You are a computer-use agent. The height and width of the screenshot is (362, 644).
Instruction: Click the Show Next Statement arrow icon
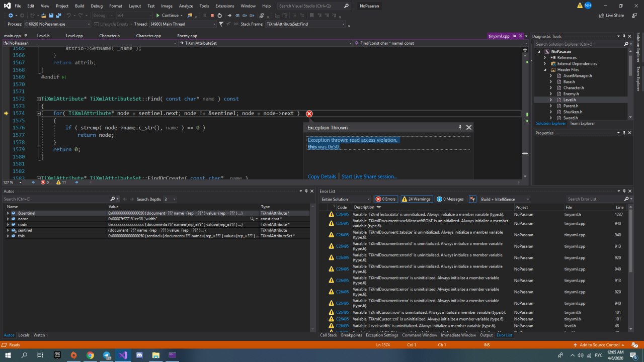click(x=229, y=16)
